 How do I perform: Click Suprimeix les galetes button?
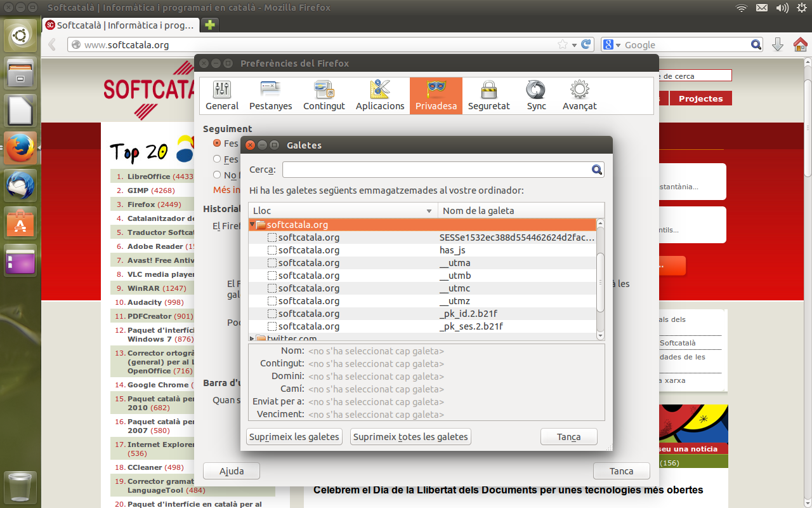click(x=294, y=437)
